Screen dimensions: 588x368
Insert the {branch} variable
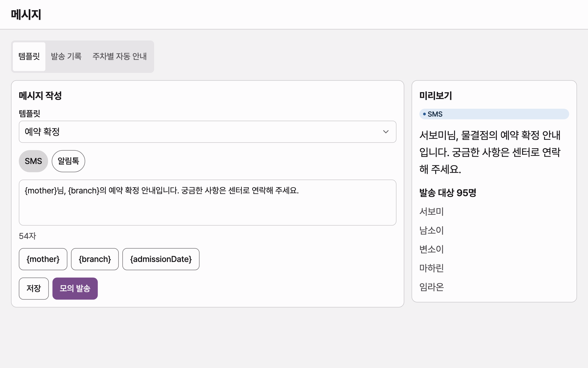(95, 259)
